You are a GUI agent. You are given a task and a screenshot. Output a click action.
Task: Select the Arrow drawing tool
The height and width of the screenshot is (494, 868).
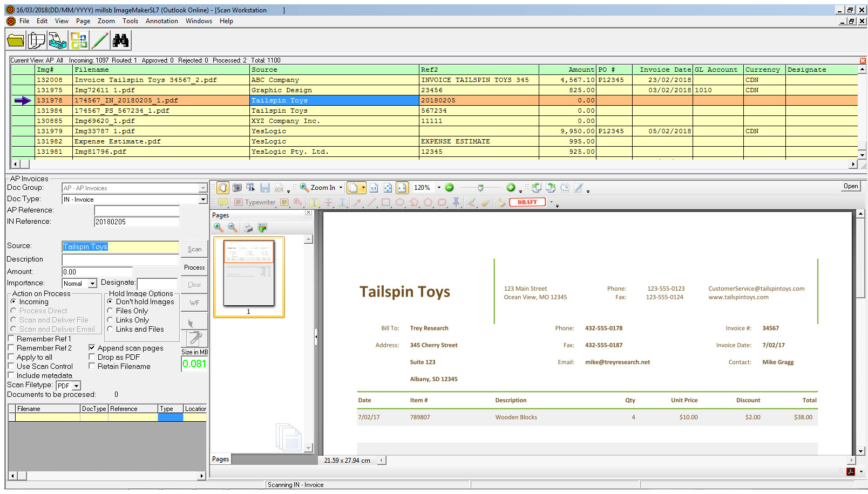357,202
